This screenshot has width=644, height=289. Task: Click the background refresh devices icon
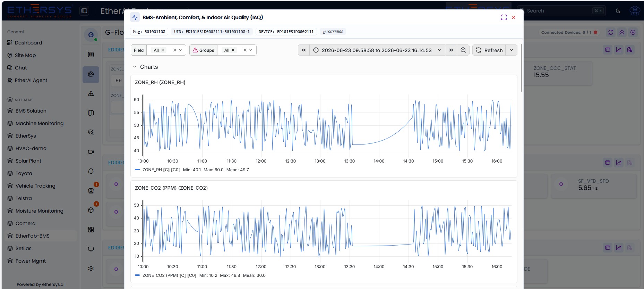(611, 32)
